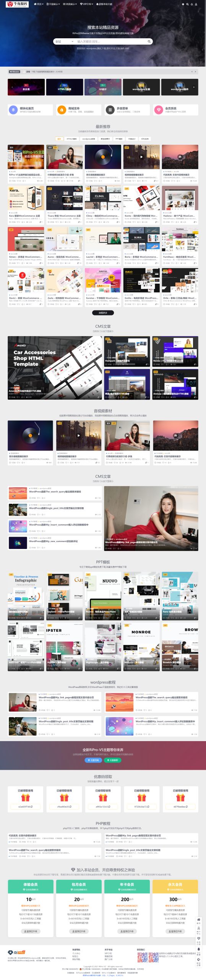Click 登录后升级 under 永久会员 plan
The height and width of the screenshot is (980, 206).
click(175, 931)
